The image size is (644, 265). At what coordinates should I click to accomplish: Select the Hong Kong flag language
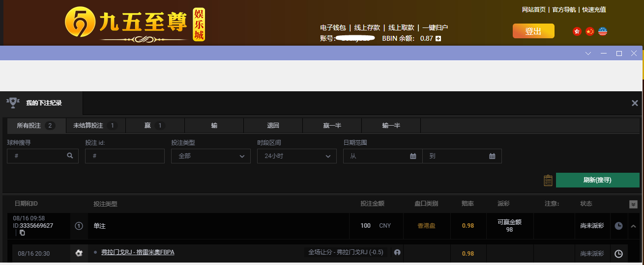[x=577, y=31]
